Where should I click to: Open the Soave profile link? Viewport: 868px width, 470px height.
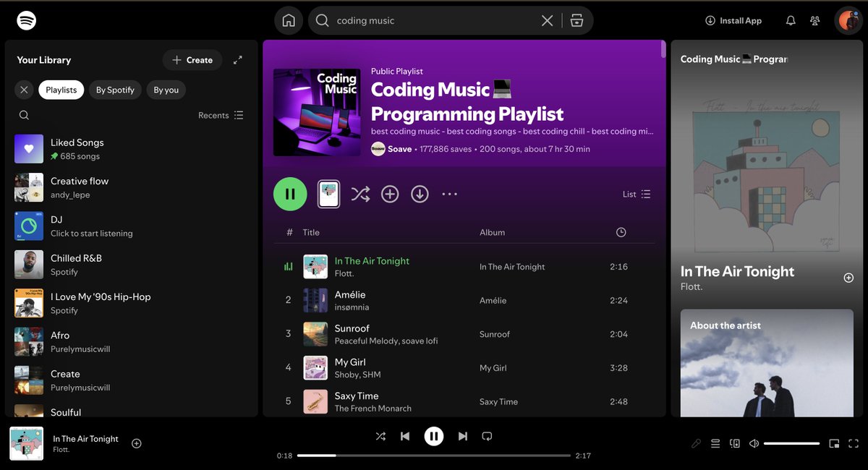coord(399,149)
